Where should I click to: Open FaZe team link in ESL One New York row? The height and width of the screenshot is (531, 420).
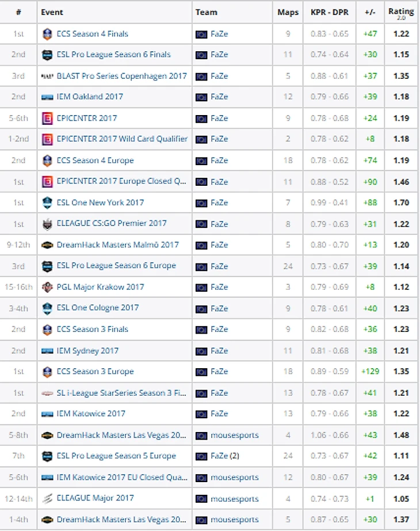click(x=219, y=203)
